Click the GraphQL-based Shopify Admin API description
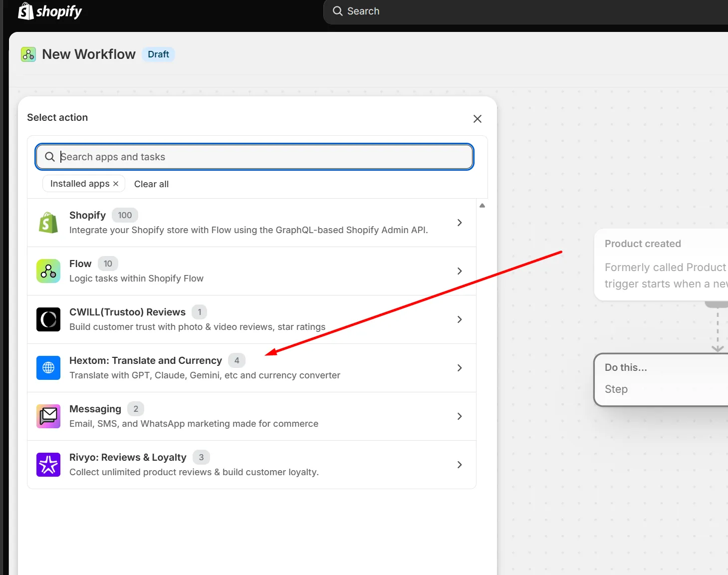 point(248,230)
